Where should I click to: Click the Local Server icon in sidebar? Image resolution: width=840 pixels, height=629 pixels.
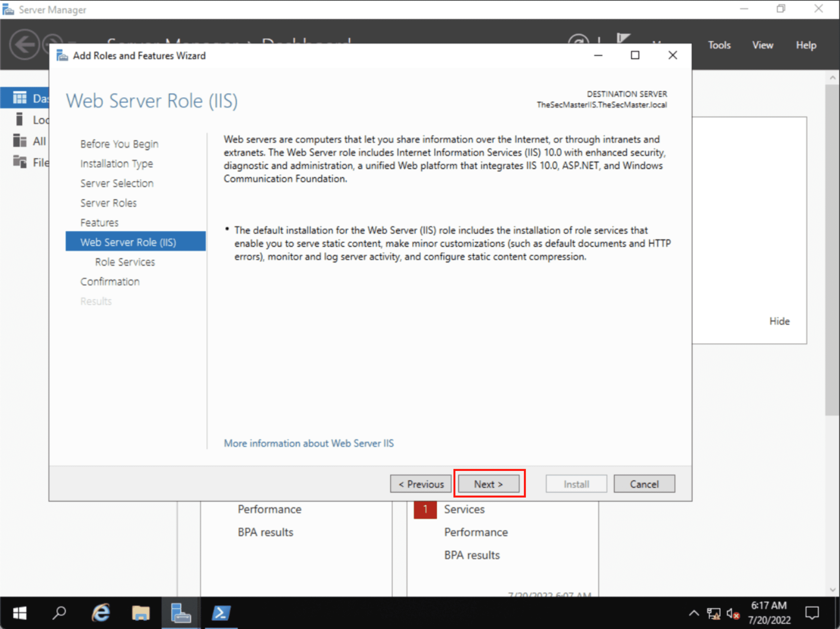coord(19,119)
